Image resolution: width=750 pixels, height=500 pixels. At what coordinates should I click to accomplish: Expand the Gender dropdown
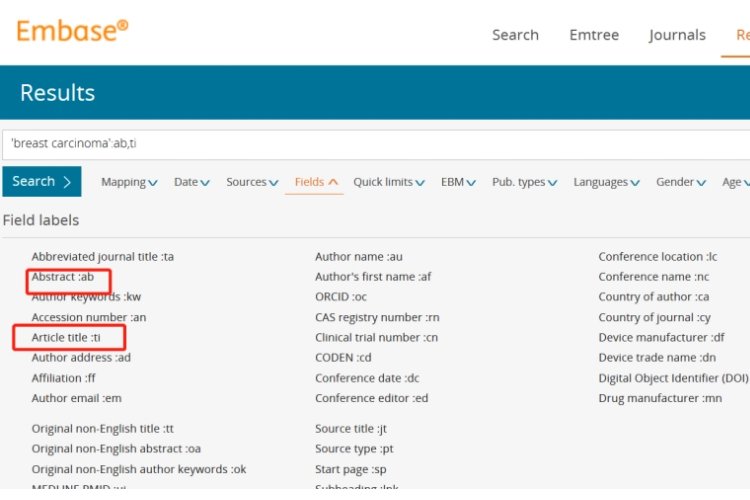[x=681, y=182]
